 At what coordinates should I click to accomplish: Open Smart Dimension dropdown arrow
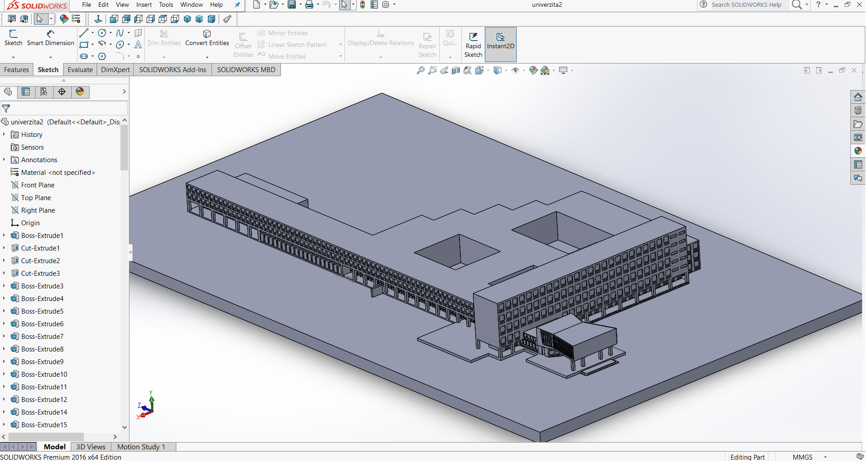click(51, 57)
